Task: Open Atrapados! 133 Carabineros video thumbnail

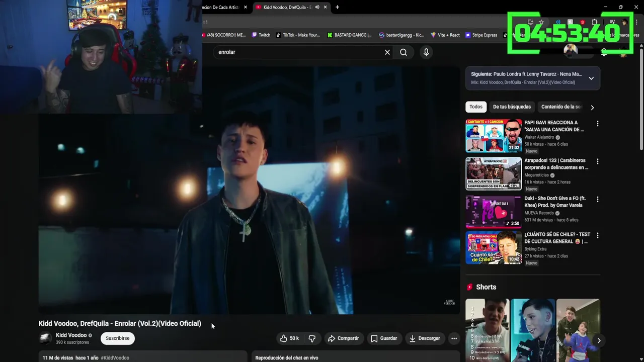Action: [x=494, y=173]
